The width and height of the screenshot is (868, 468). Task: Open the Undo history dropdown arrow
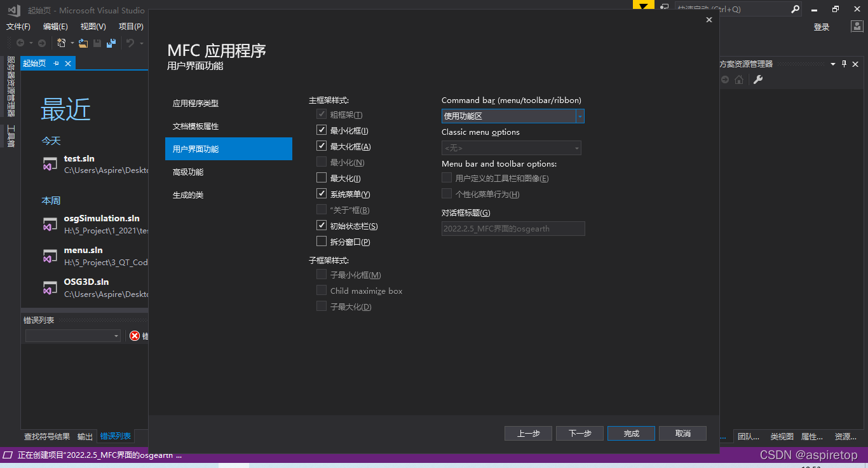pos(141,43)
